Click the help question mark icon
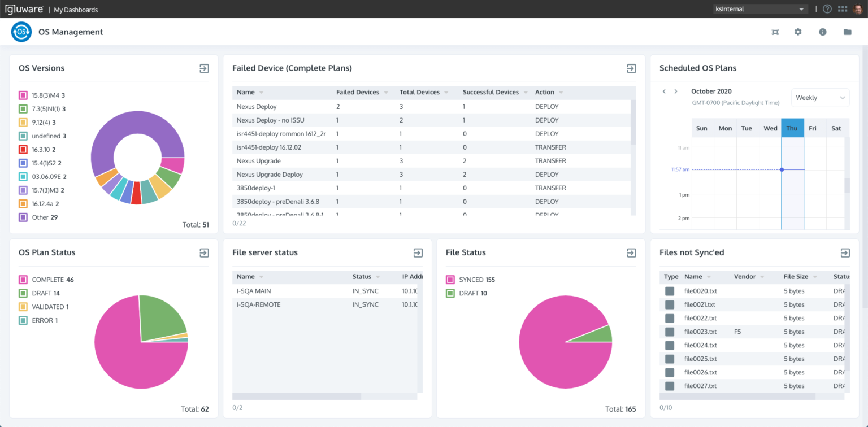This screenshot has height=427, width=868. (x=826, y=8)
